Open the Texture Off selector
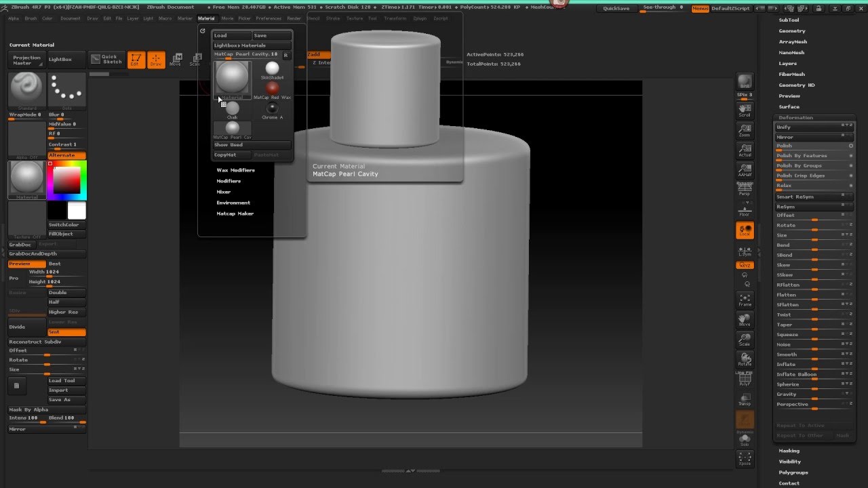 point(27,220)
